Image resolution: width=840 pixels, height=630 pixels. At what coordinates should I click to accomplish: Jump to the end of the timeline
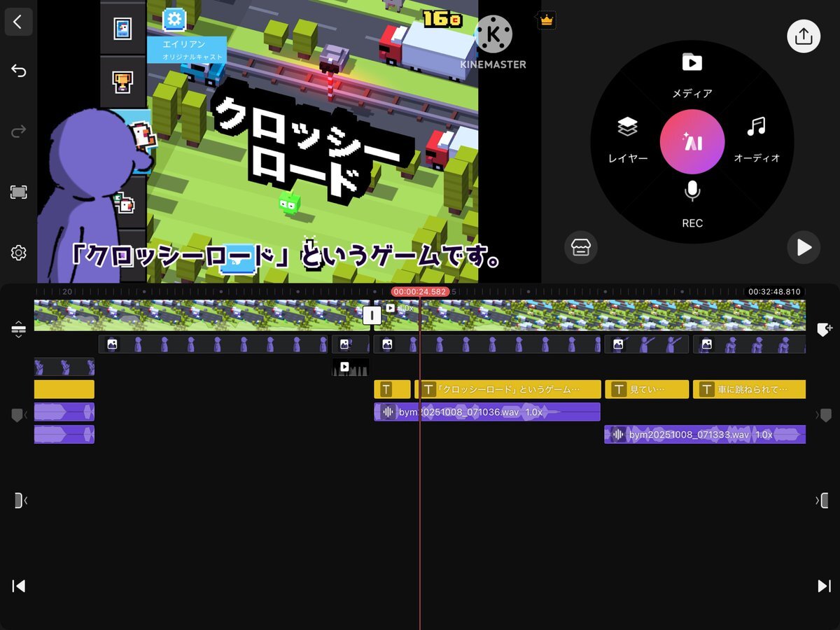(824, 586)
